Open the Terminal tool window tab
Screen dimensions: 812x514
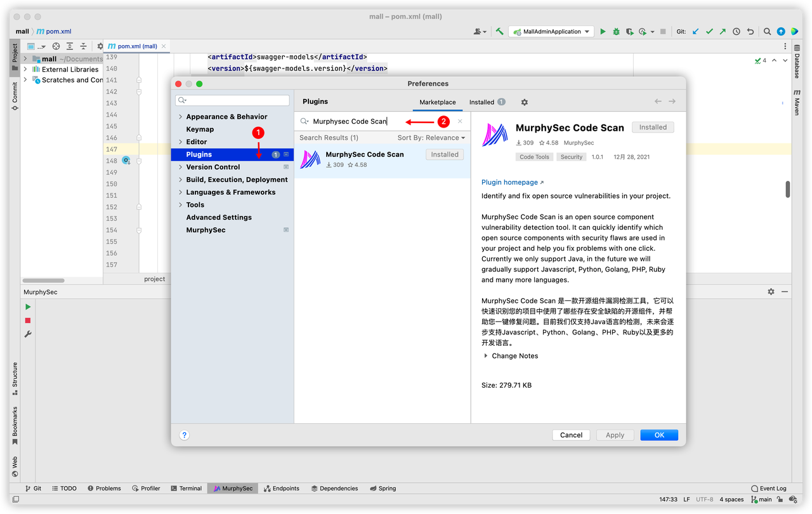(186, 489)
